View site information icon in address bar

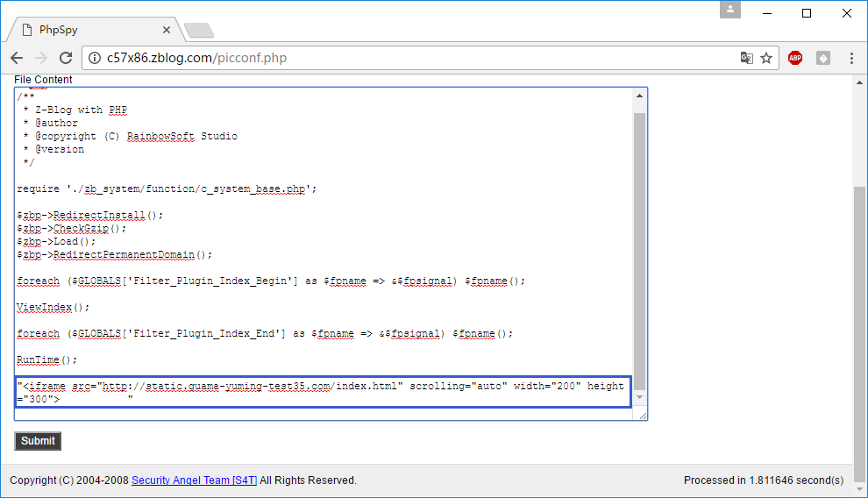[x=95, y=58]
